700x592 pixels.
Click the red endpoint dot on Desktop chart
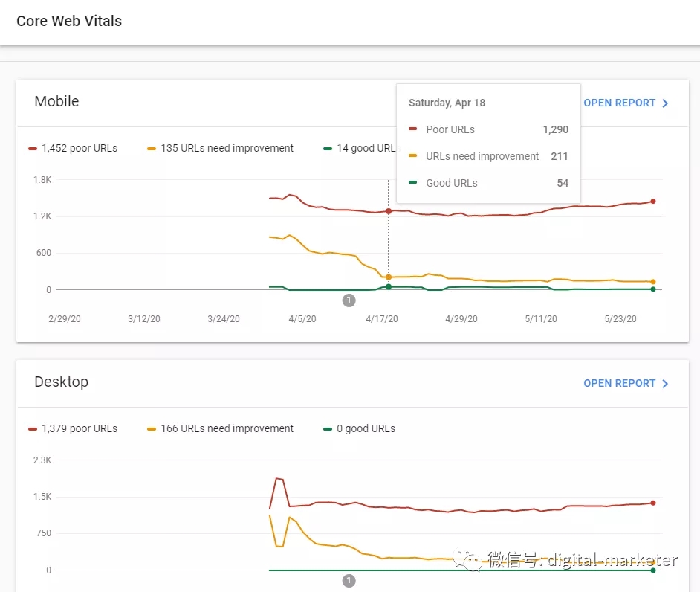653,503
